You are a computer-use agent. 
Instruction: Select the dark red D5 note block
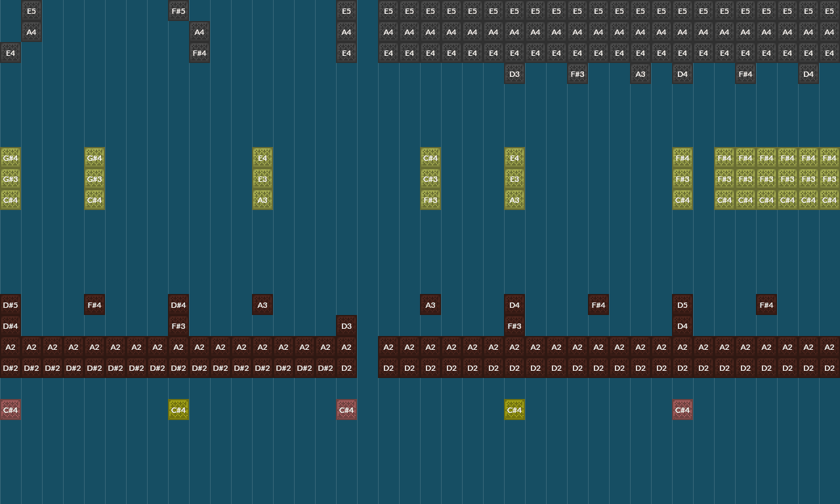(682, 305)
